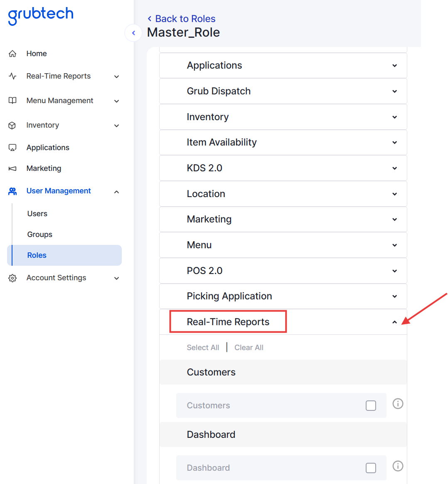Screen dimensions: 448x484
Task: Click the Real-Time Reports pulse icon in sidebar
Action: coord(12,76)
